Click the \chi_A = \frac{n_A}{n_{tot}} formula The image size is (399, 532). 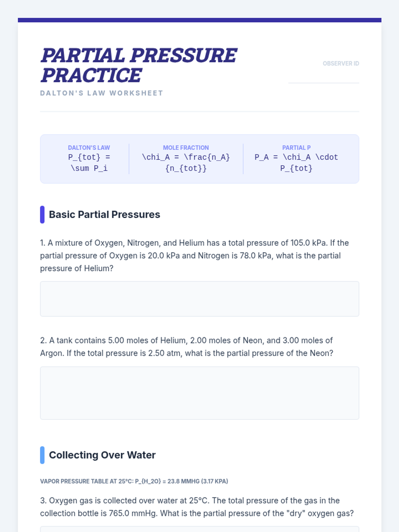(x=186, y=163)
